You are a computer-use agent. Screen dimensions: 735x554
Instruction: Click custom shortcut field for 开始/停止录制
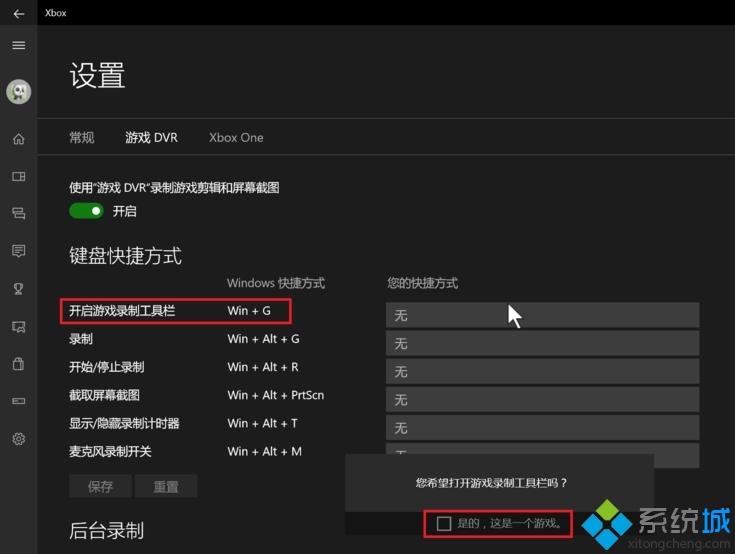[542, 372]
